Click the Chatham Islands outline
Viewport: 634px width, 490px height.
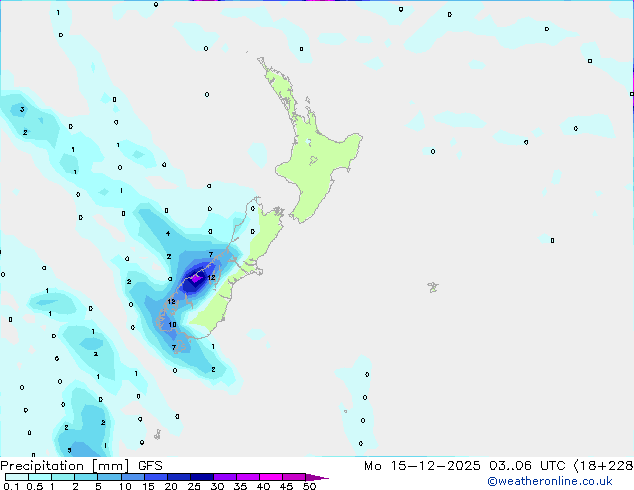(x=433, y=287)
